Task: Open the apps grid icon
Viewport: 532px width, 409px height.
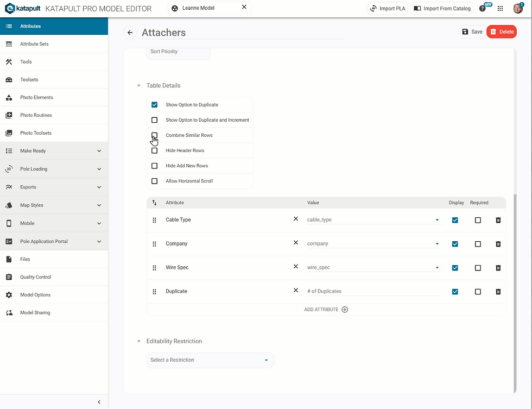Action: tap(500, 9)
